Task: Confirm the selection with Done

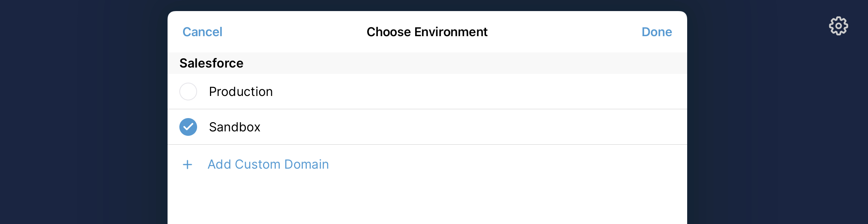Action: tap(657, 32)
